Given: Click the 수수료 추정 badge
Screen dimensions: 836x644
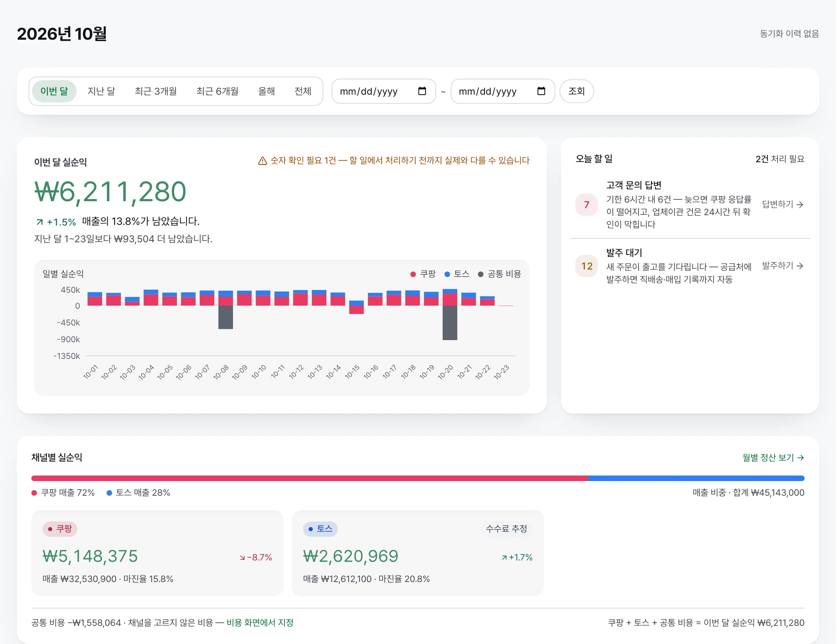Looking at the screenshot, I should [506, 529].
